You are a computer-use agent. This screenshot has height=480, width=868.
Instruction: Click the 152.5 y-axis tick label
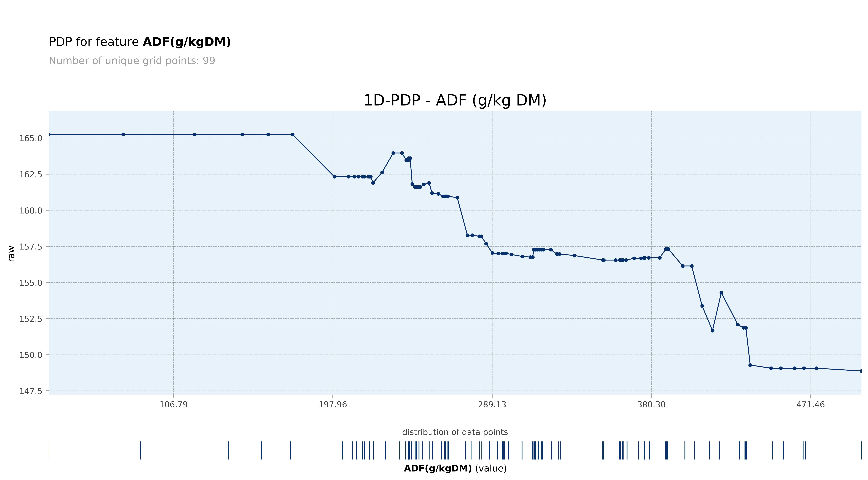(x=31, y=319)
